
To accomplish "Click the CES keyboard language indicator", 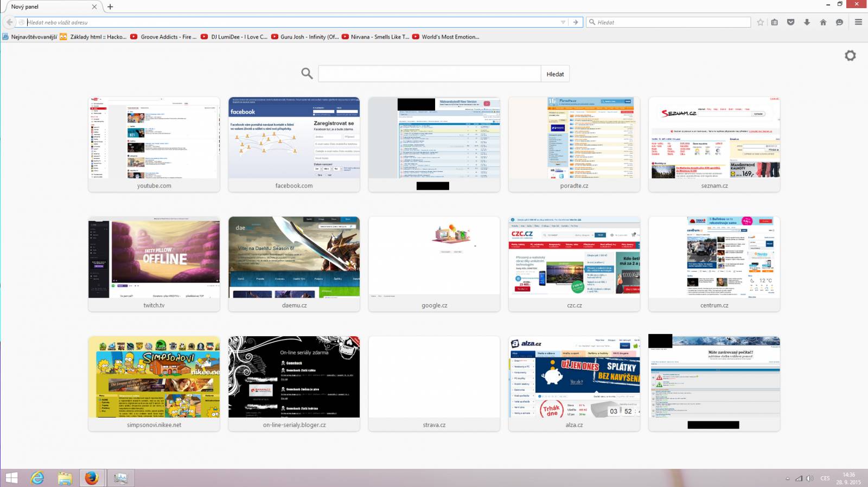I will click(x=825, y=478).
